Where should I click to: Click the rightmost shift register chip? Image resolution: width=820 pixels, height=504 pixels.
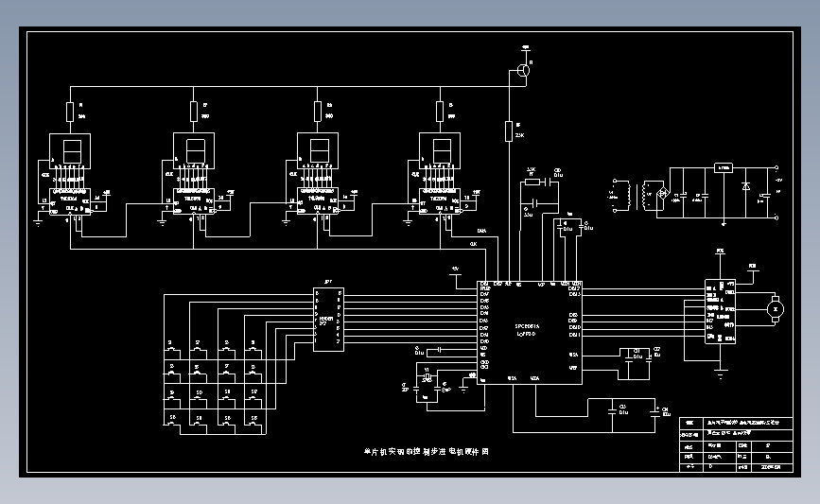click(440, 201)
